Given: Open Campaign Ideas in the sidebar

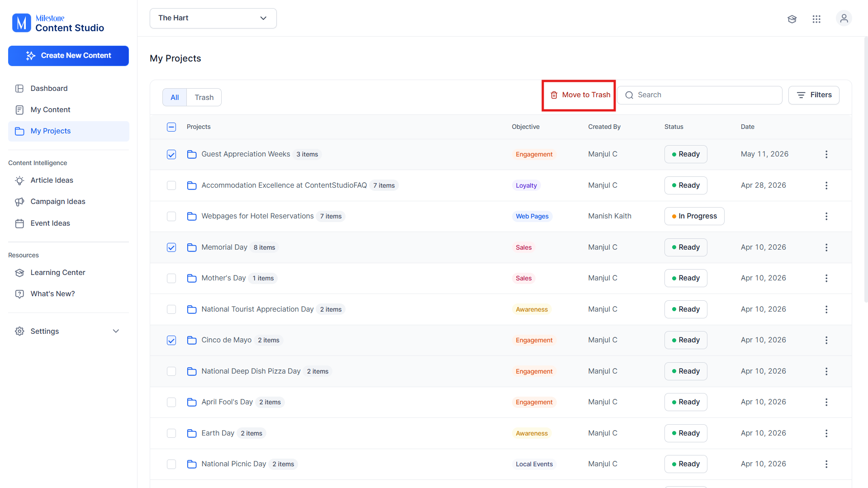Looking at the screenshot, I should click(x=69, y=202).
